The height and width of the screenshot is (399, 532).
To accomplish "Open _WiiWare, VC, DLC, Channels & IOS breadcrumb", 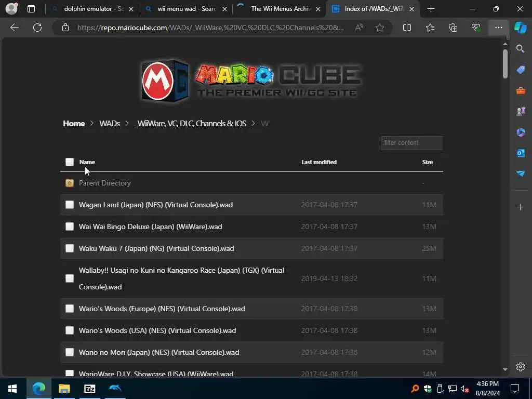I will point(190,124).
